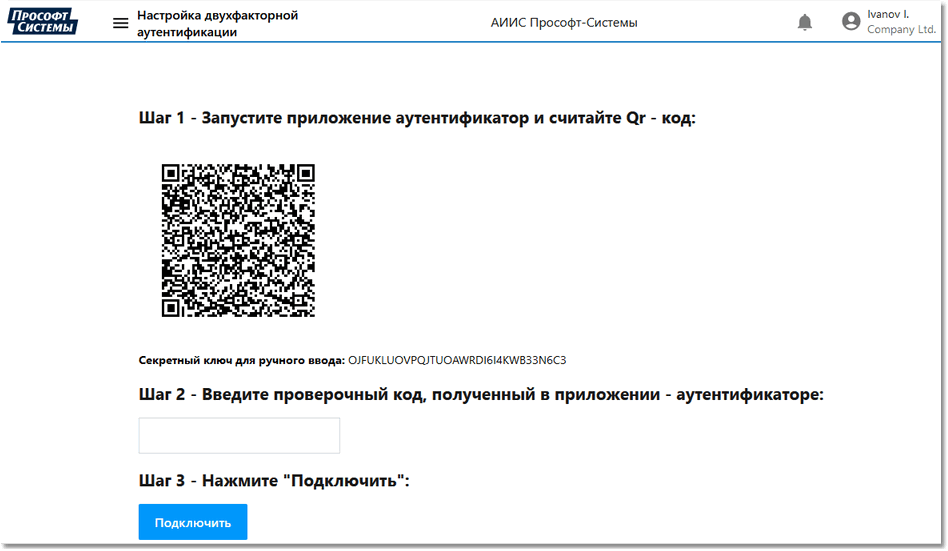The height and width of the screenshot is (551, 948).
Task: Click the QR code image
Action: [238, 240]
